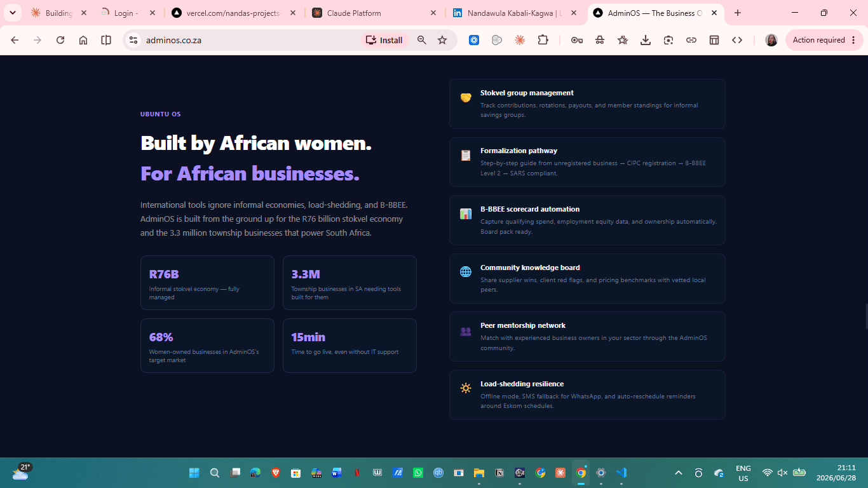Open the Chrome profile avatar

pyautogui.click(x=771, y=40)
